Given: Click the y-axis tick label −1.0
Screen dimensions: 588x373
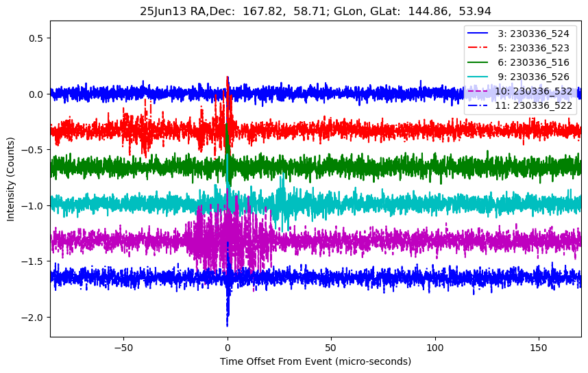Looking at the screenshot, I should click(34, 206).
